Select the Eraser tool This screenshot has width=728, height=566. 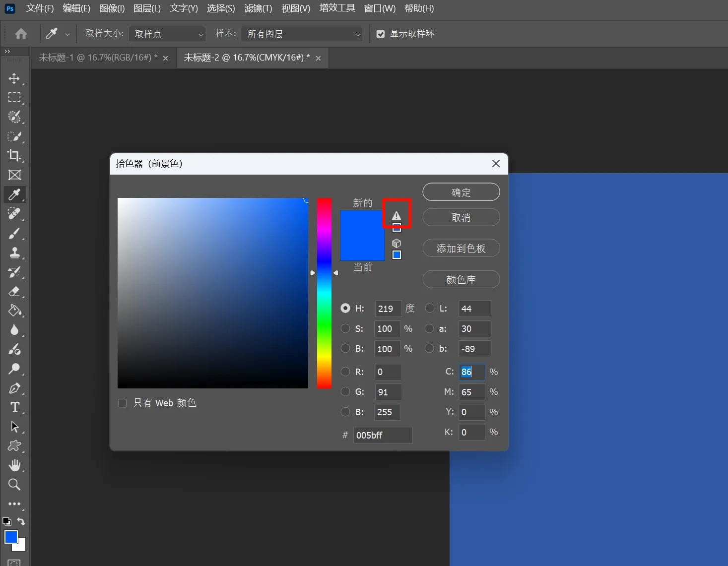(x=14, y=291)
